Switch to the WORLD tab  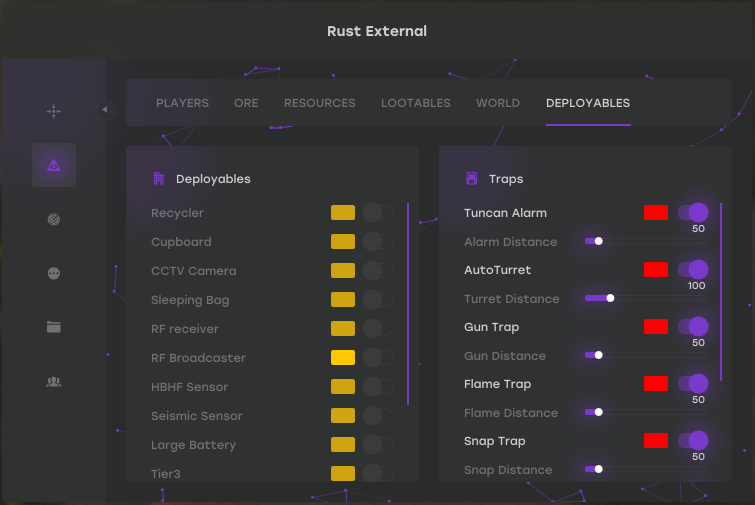[498, 103]
